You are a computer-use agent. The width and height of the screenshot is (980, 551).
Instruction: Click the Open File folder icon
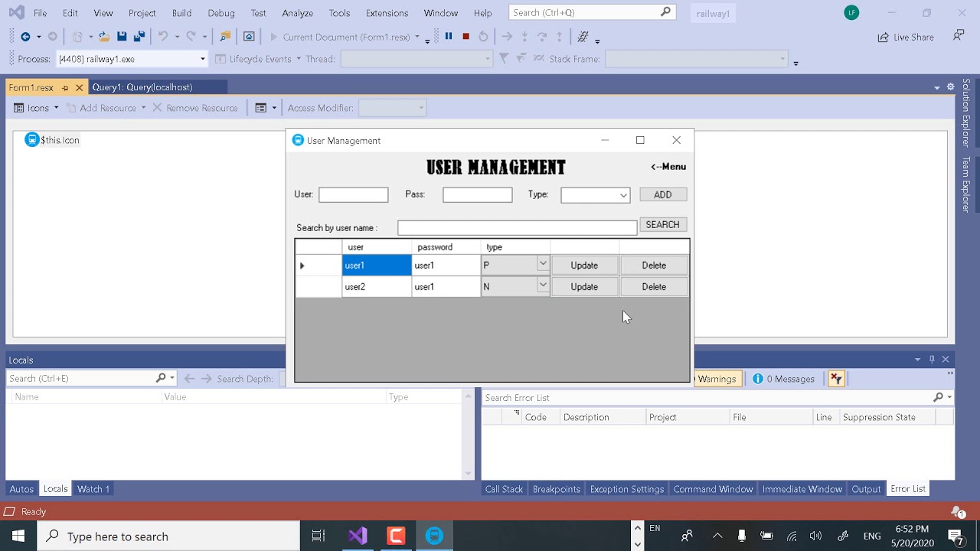click(x=104, y=37)
